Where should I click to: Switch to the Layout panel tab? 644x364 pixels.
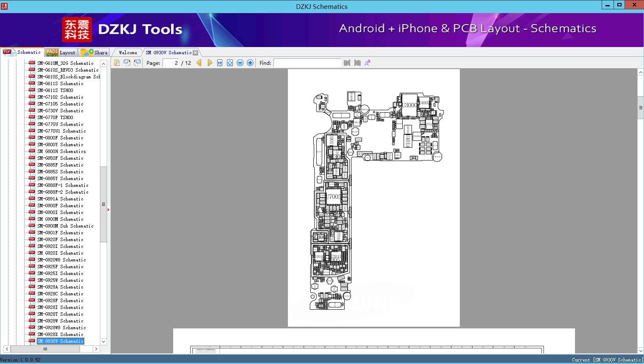tap(61, 53)
